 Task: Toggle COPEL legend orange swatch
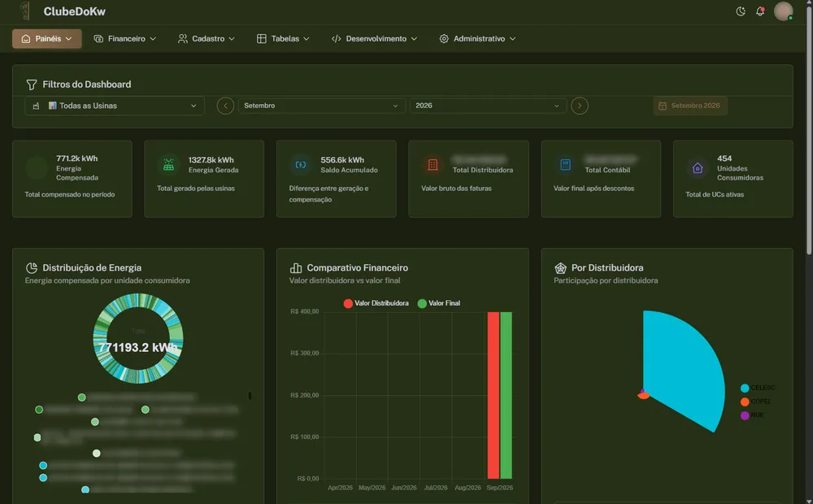[745, 402]
